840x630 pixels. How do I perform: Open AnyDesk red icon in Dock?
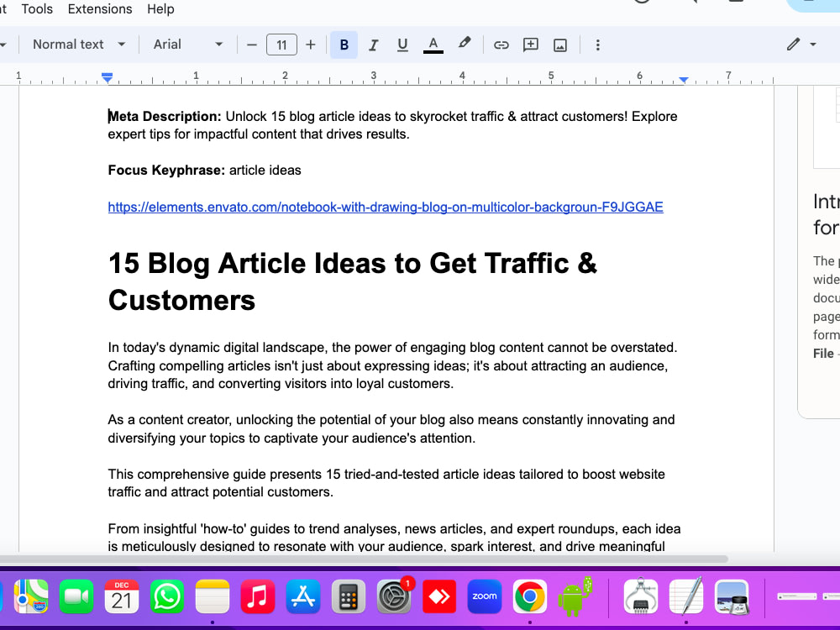pos(439,596)
